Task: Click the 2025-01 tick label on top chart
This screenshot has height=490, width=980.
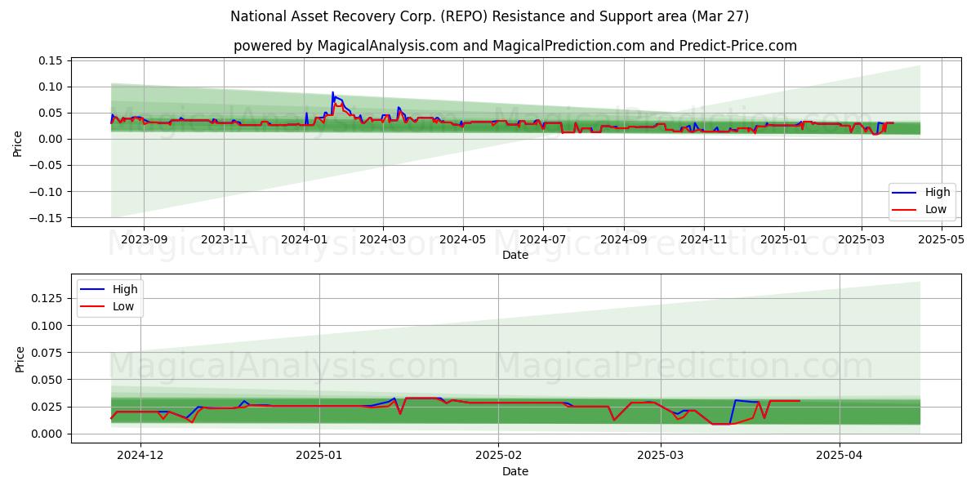Action: point(784,239)
